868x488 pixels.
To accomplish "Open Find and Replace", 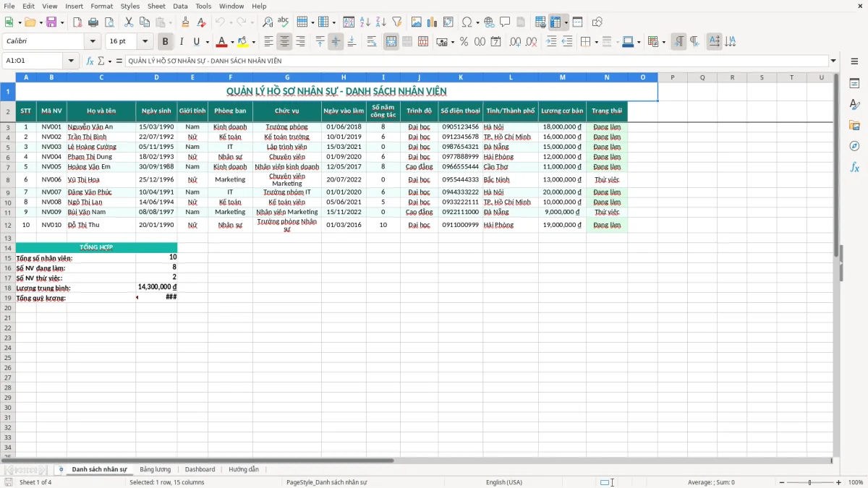I will click(x=268, y=22).
